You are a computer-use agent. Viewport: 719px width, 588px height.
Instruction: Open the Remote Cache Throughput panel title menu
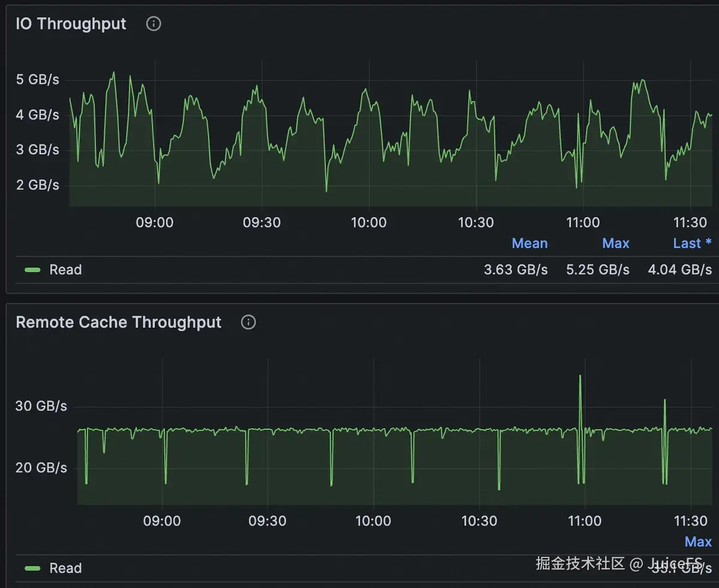[x=119, y=322]
